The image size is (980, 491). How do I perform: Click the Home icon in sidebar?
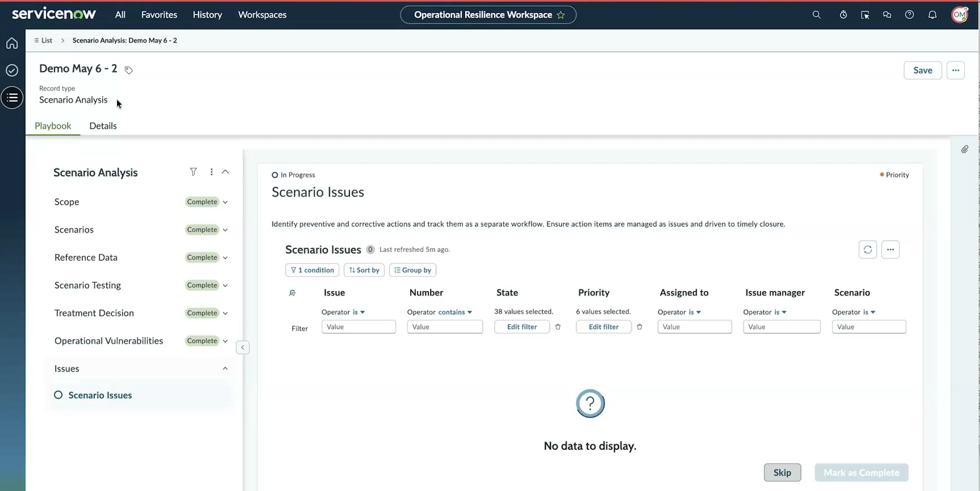12,43
